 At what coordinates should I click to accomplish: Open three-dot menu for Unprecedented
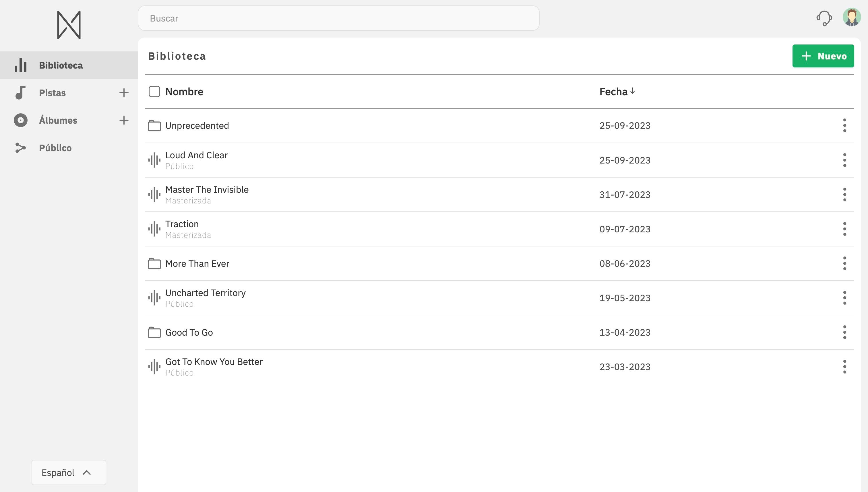[845, 125]
